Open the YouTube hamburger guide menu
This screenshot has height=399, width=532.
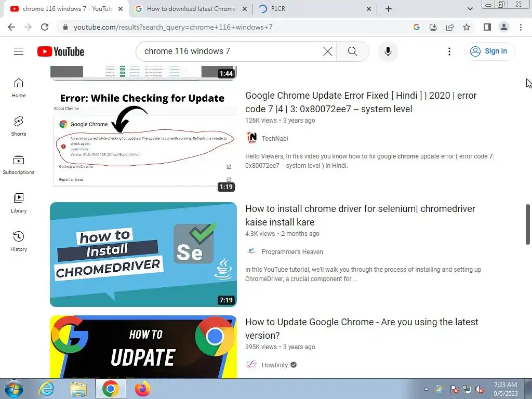click(x=19, y=51)
